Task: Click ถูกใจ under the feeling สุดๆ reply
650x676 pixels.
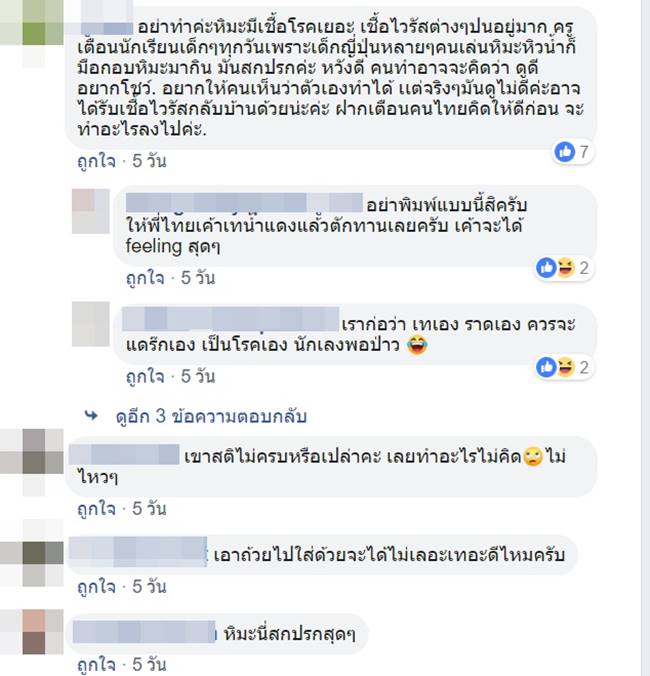Action: click(x=145, y=278)
